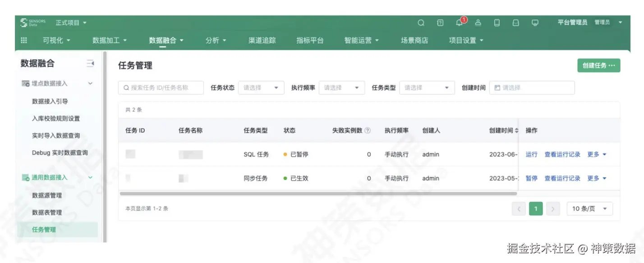The image size is (644, 263).
Task: Open 更多 menu for the 同步任务 row
Action: pyautogui.click(x=597, y=178)
